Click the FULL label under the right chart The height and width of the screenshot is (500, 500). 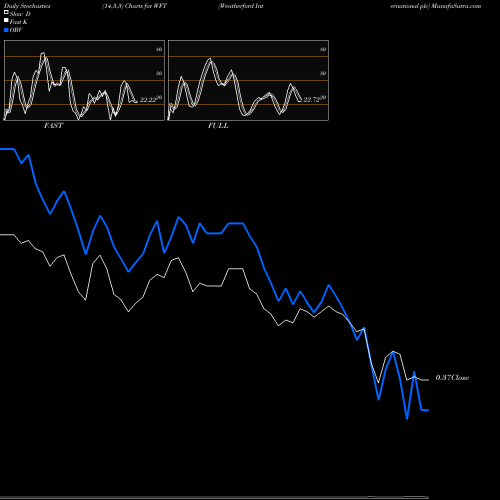(218, 126)
